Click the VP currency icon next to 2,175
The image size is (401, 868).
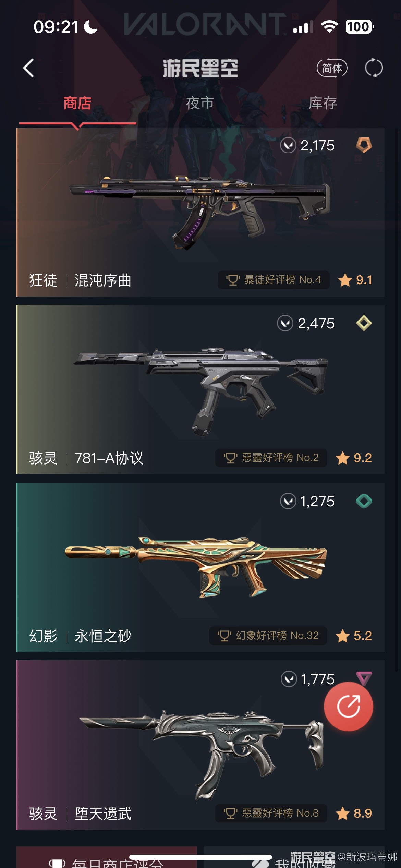click(288, 146)
